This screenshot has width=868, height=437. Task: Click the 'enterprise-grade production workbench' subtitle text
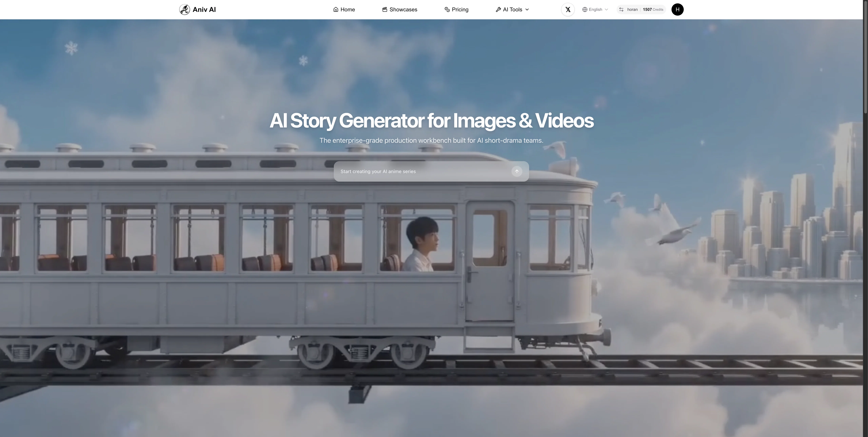click(431, 141)
